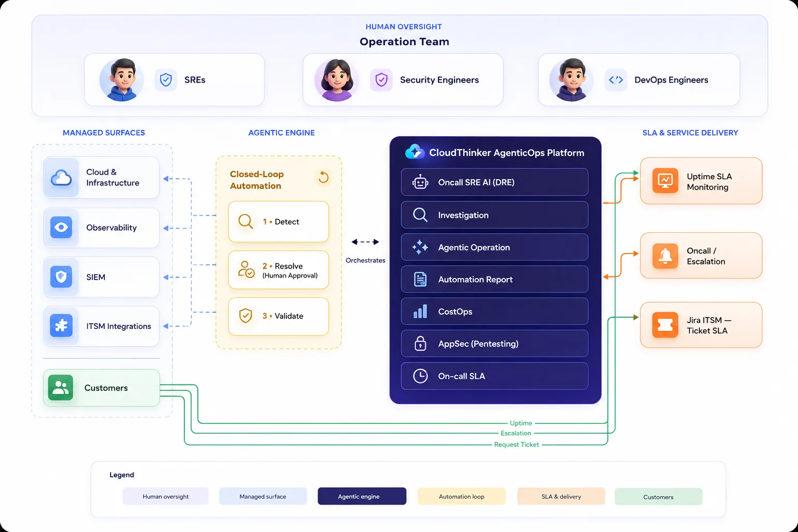Click the Uptime SLA Monitoring monitor icon
The image size is (798, 532).
(665, 181)
